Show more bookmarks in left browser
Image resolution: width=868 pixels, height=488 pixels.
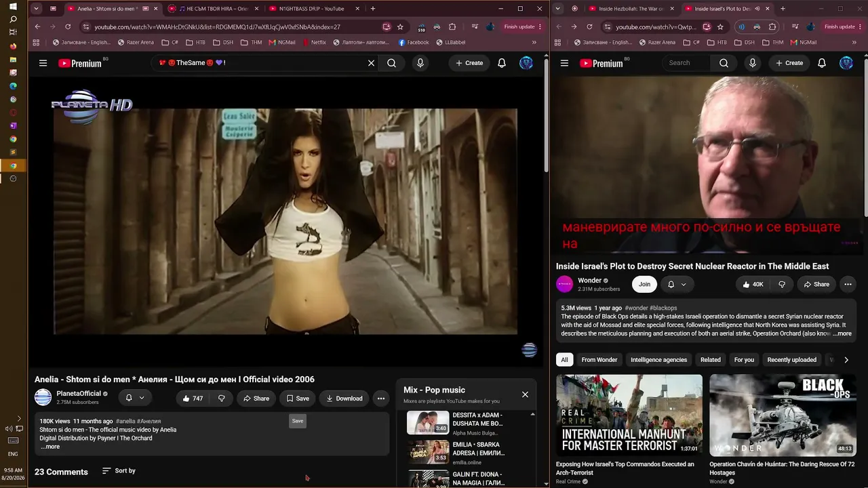[534, 42]
